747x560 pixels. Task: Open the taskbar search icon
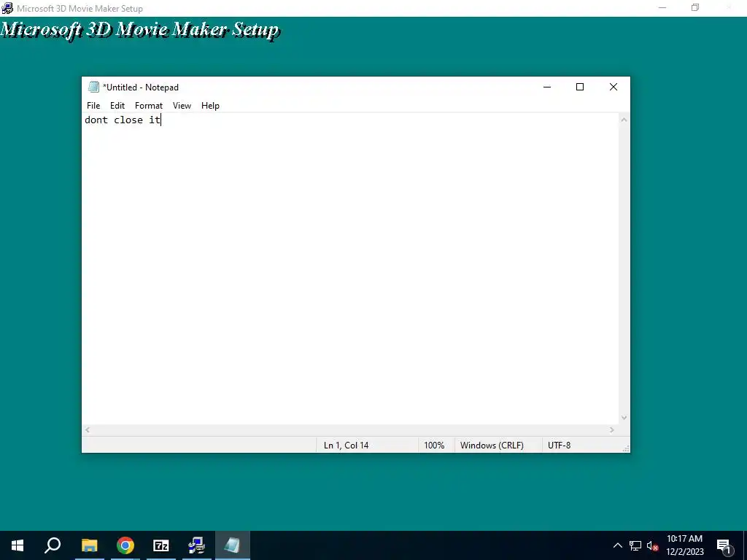(53, 545)
